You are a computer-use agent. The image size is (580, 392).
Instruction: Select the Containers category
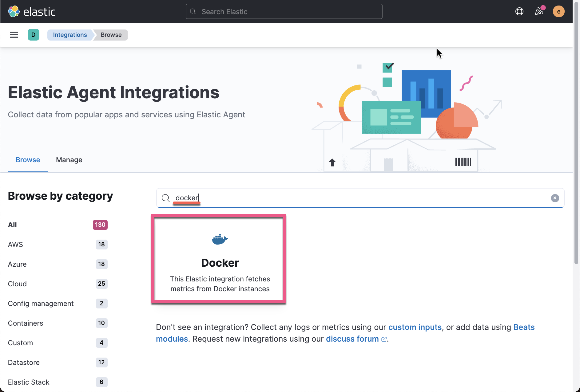coord(26,323)
